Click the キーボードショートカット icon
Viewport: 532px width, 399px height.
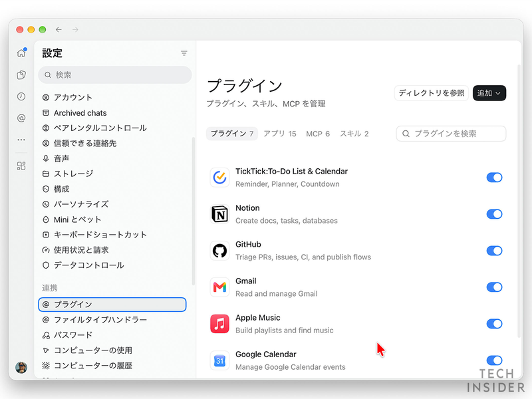click(x=46, y=235)
